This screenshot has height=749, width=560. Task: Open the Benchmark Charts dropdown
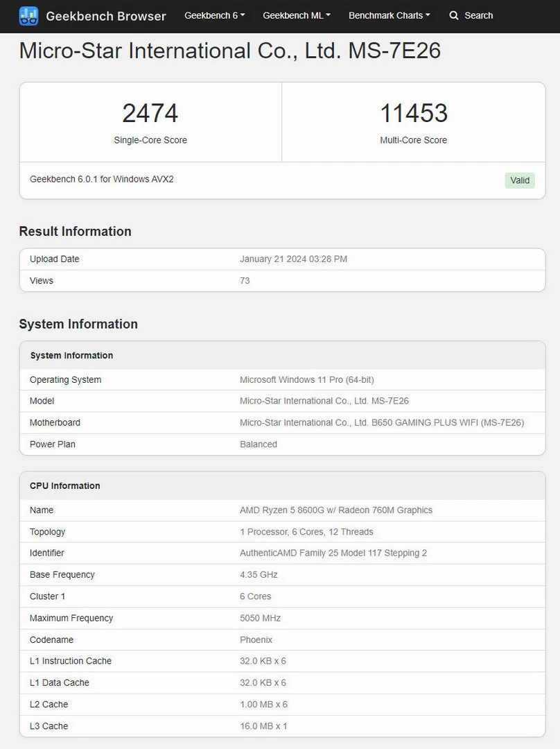click(x=389, y=15)
